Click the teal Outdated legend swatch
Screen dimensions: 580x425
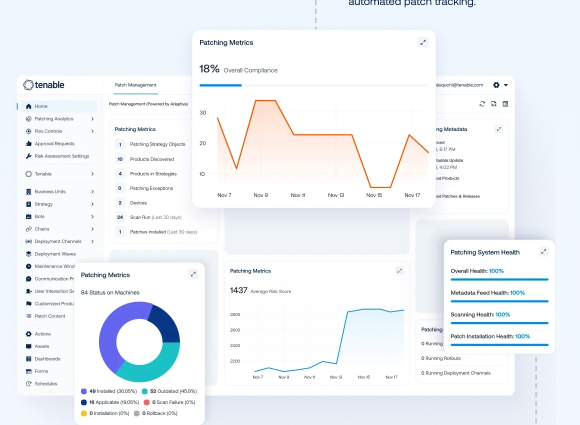[145, 391]
